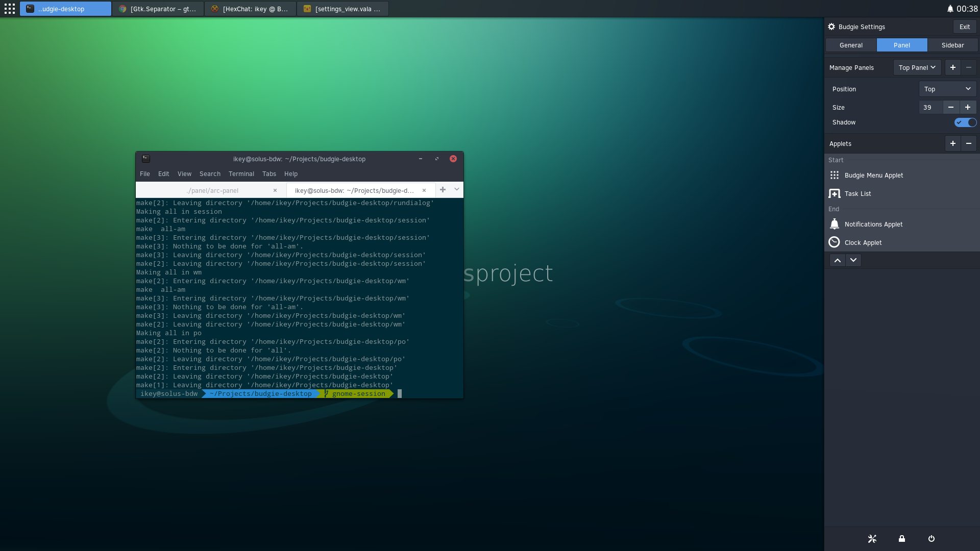Click the notifications bell in top panel
Image resolution: width=980 pixels, height=551 pixels.
(x=950, y=9)
